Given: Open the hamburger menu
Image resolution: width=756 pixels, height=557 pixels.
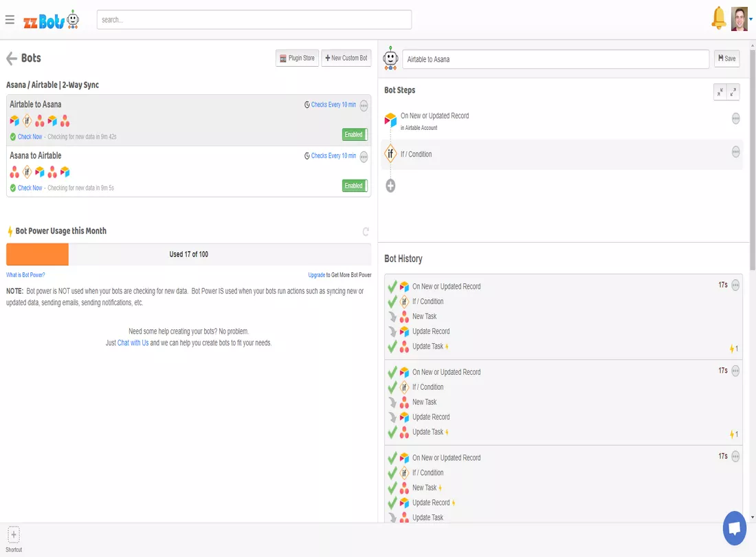Looking at the screenshot, I should click(10, 20).
